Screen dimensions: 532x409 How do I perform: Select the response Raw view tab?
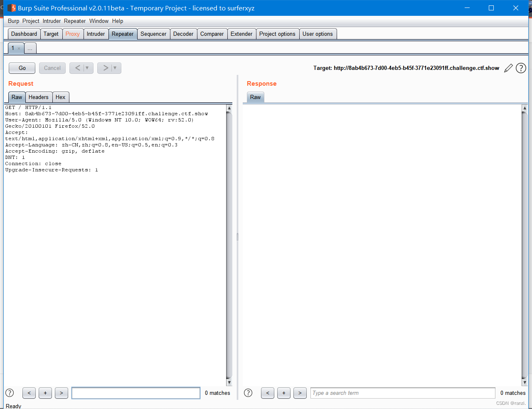[256, 97]
